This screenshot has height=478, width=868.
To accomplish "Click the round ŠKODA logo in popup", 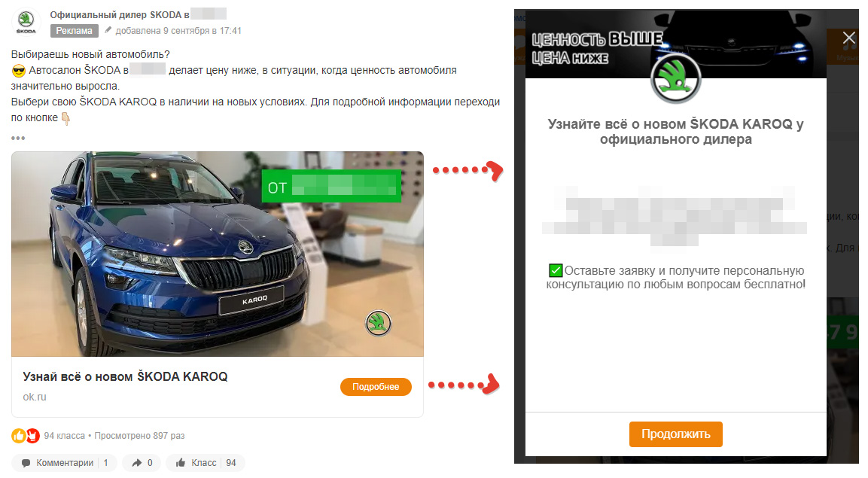I will point(675,78).
